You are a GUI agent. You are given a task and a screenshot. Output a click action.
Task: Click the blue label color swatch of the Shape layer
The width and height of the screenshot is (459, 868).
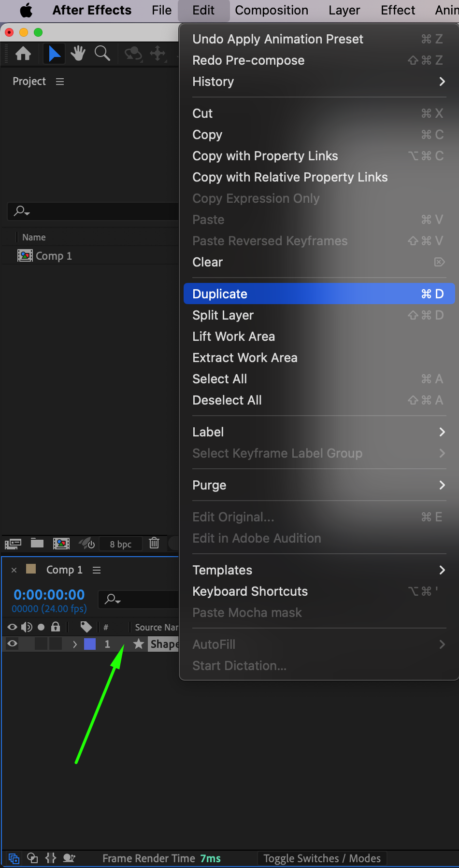(x=90, y=644)
